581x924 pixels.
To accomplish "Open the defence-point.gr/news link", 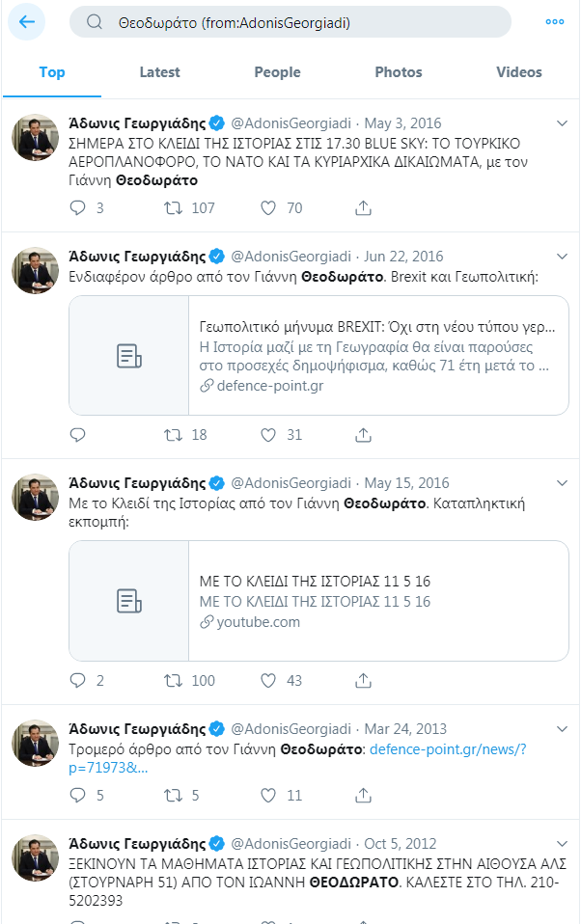I will pos(298,758).
